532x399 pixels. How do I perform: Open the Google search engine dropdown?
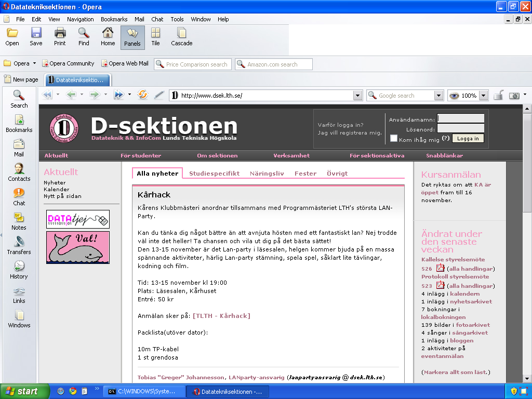(x=438, y=96)
